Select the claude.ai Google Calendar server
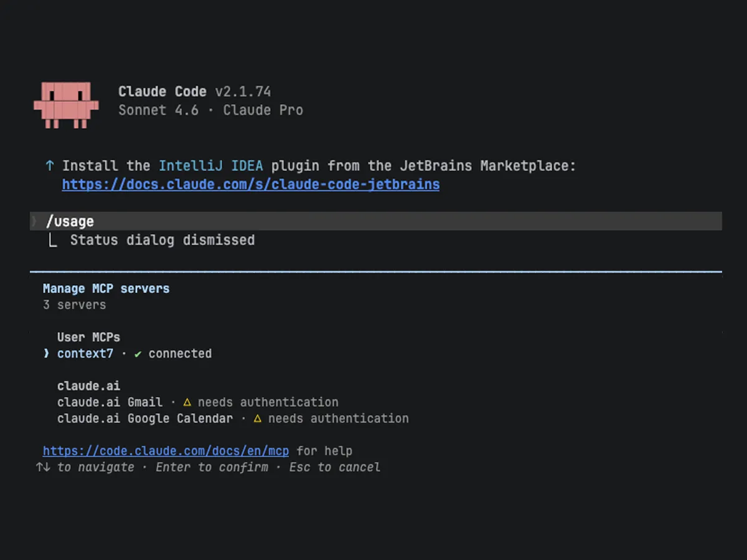 click(x=145, y=419)
